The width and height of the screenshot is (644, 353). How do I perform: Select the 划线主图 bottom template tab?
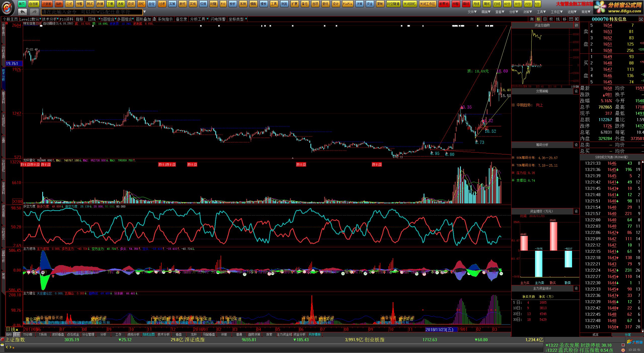[148, 335]
